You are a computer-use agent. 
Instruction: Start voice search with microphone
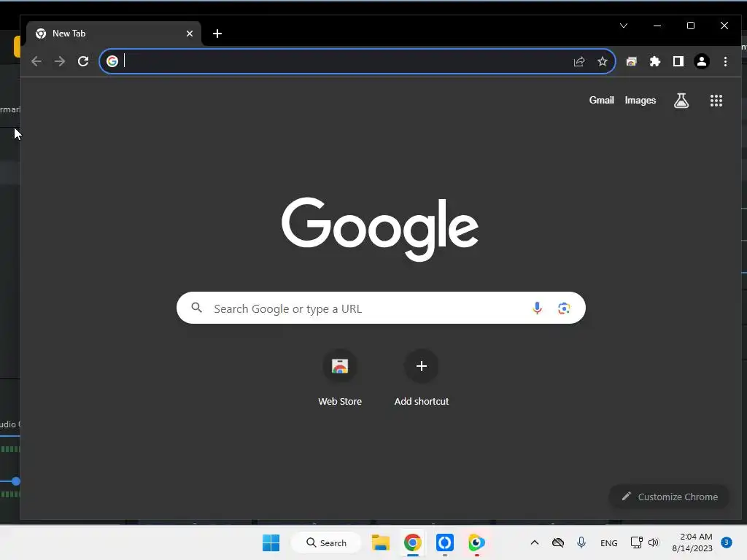click(x=537, y=308)
